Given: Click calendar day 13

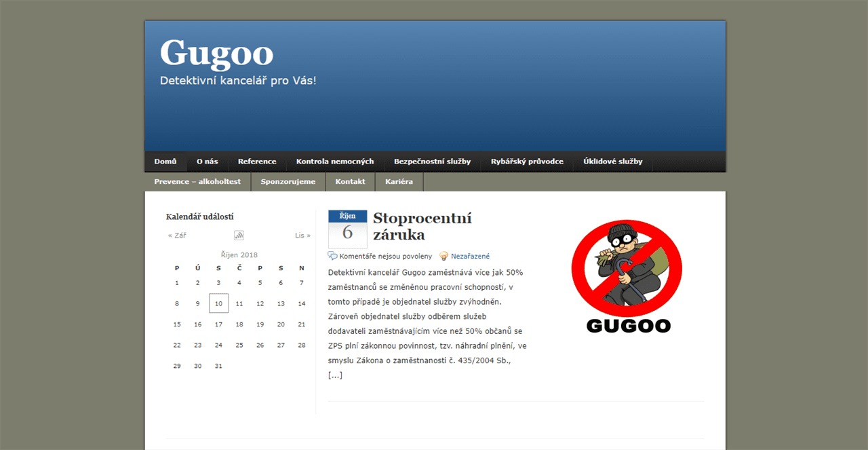Looking at the screenshot, I should click(281, 303).
